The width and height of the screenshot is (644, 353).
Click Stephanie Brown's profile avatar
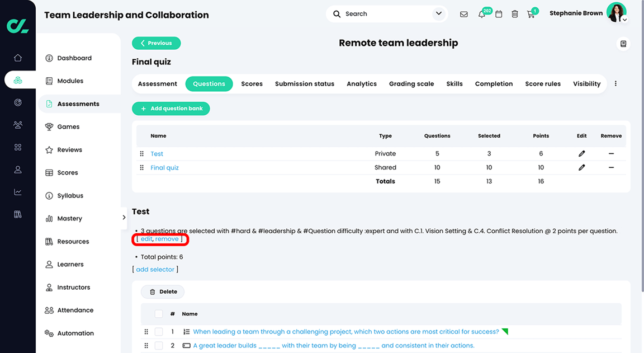point(616,12)
